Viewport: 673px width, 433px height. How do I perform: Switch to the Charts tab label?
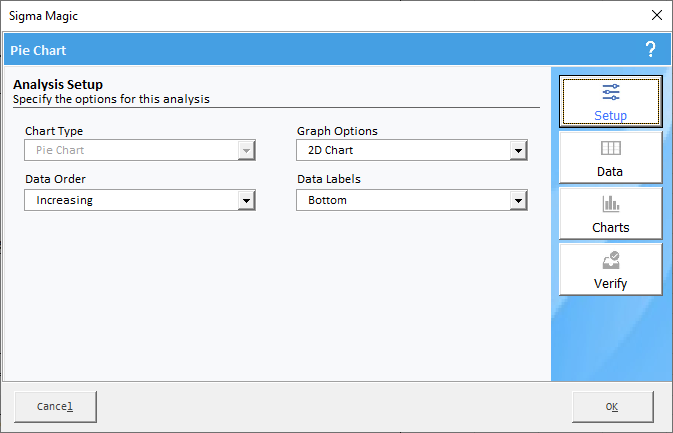[x=611, y=227]
